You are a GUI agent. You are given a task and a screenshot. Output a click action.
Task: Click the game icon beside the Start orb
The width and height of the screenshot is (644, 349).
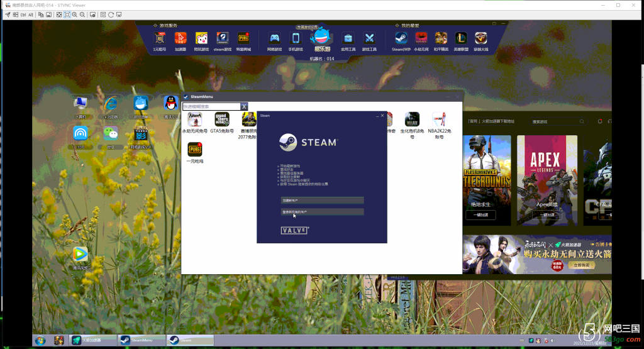pyautogui.click(x=58, y=340)
